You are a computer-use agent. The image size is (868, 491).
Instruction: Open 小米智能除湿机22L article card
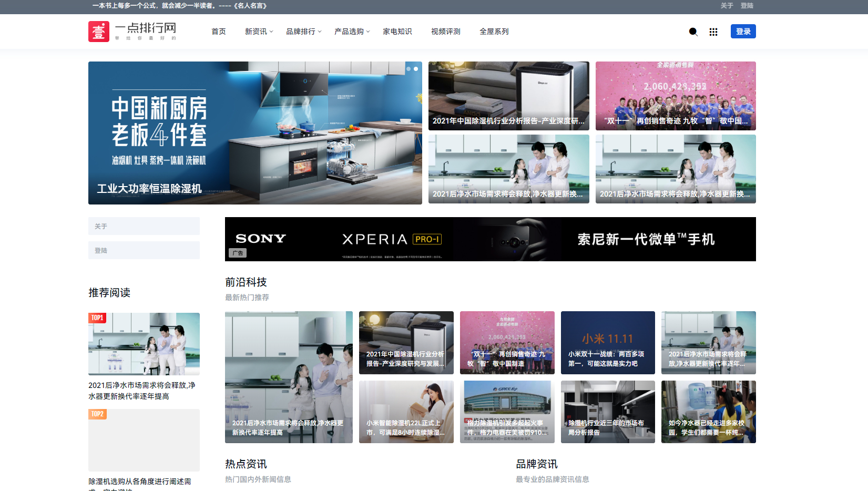[406, 412]
